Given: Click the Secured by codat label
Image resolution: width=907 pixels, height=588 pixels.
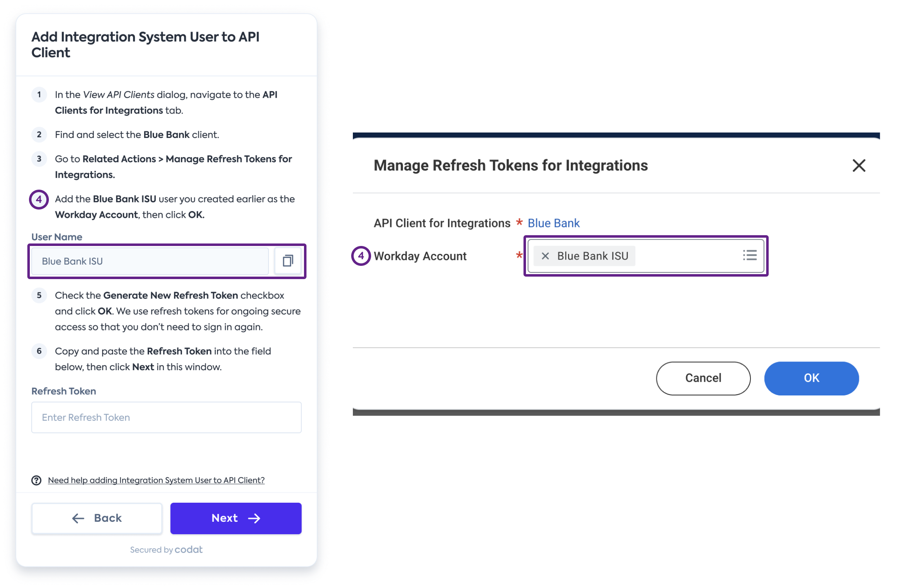Looking at the screenshot, I should point(166,549).
